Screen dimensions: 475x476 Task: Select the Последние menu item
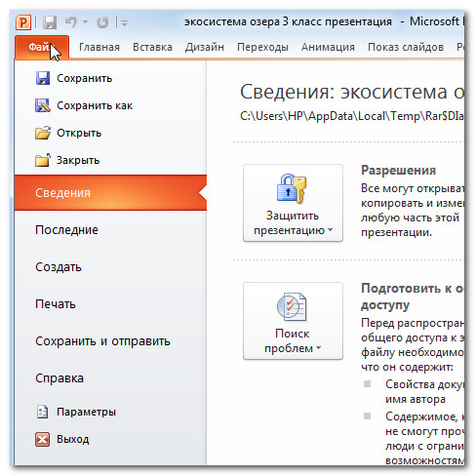tap(66, 230)
